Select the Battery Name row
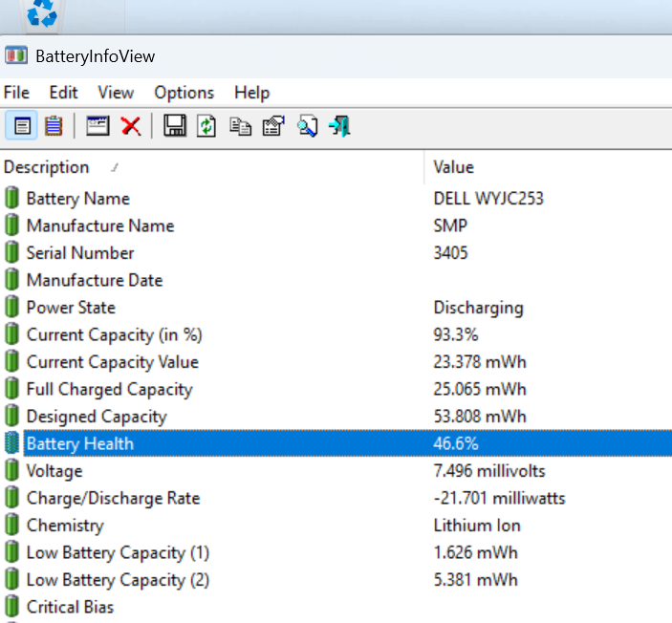 (x=336, y=199)
